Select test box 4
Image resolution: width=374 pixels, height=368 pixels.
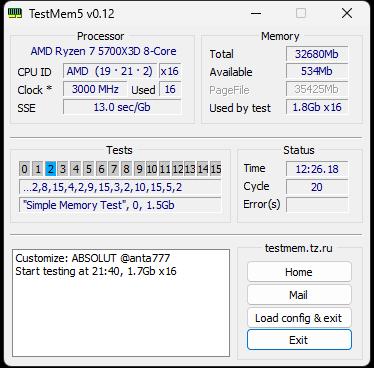pos(76,169)
